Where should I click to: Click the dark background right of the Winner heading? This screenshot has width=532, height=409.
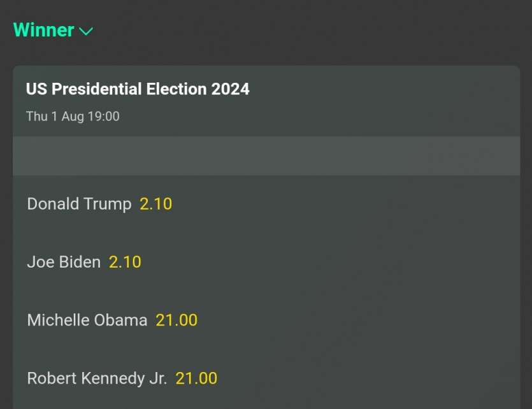pos(319,30)
